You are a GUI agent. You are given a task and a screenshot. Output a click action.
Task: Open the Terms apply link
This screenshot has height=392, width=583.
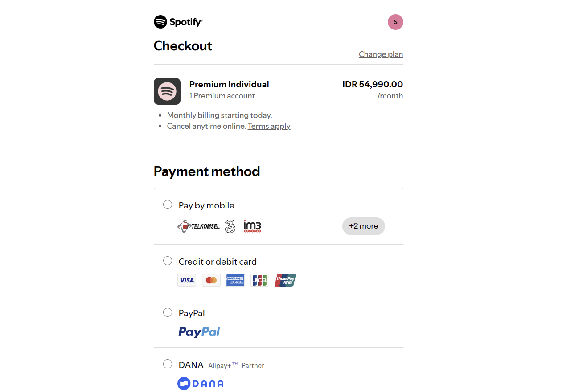pyautogui.click(x=269, y=126)
